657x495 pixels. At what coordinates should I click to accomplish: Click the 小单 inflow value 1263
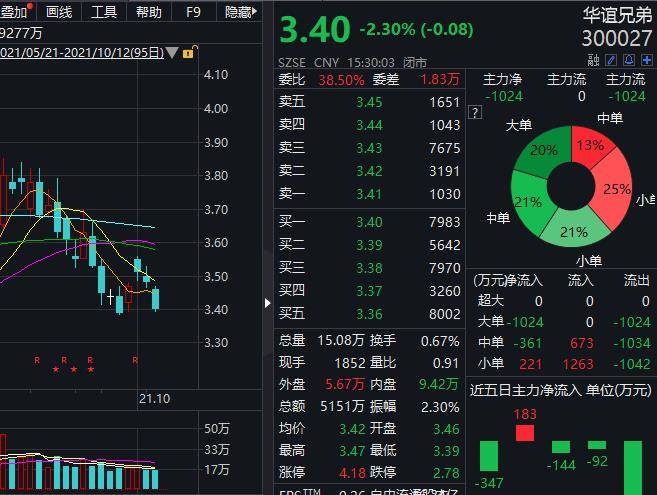[x=578, y=364]
